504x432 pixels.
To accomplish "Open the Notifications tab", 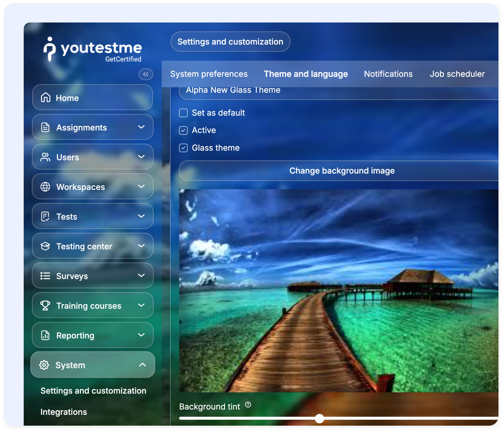I will [x=388, y=74].
